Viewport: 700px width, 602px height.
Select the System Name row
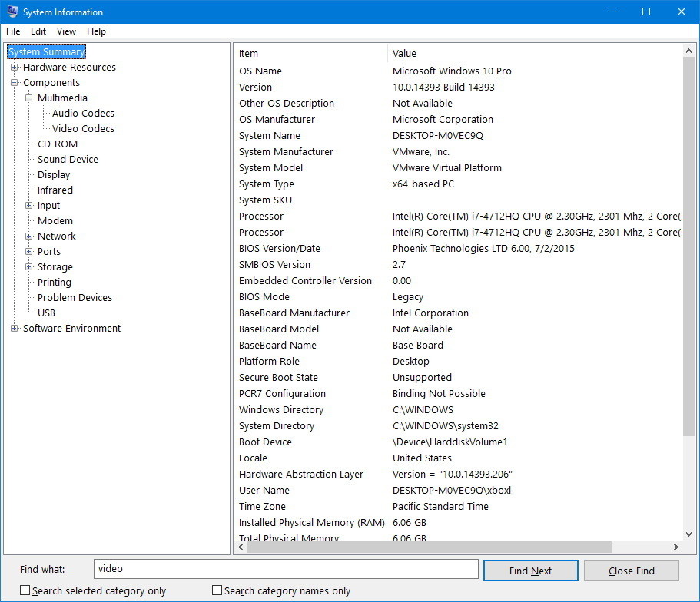[x=458, y=136]
